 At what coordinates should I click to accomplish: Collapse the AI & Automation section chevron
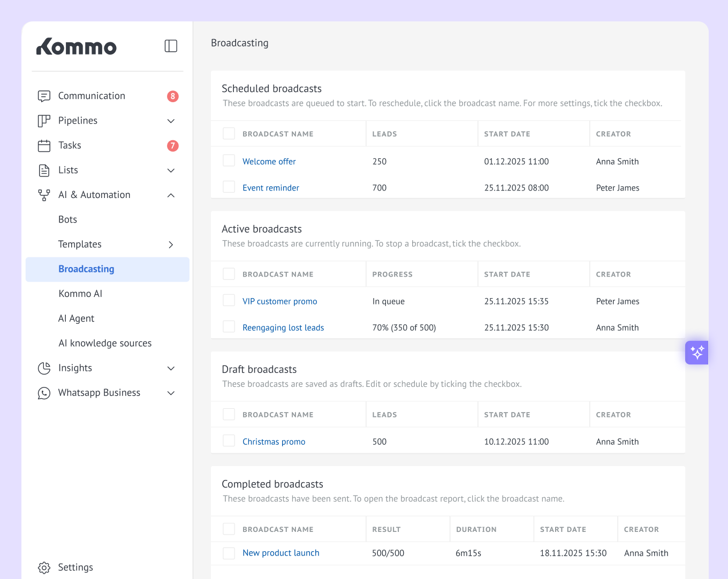(x=171, y=195)
